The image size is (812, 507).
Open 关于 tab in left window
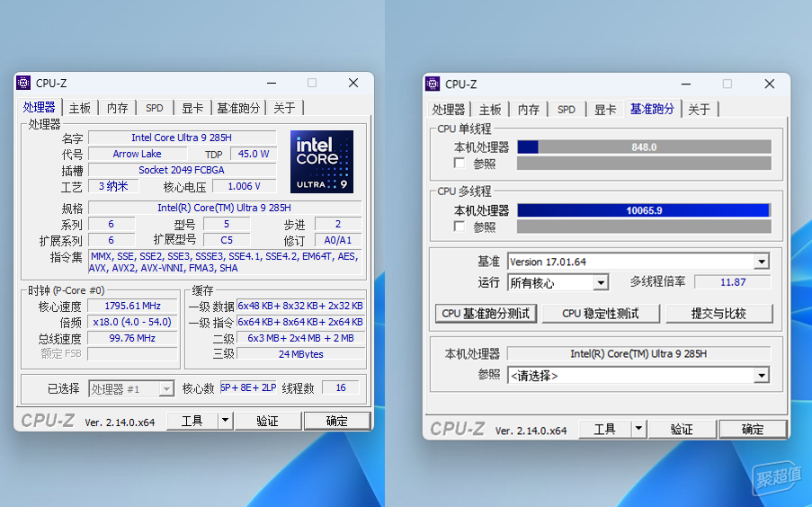point(284,108)
